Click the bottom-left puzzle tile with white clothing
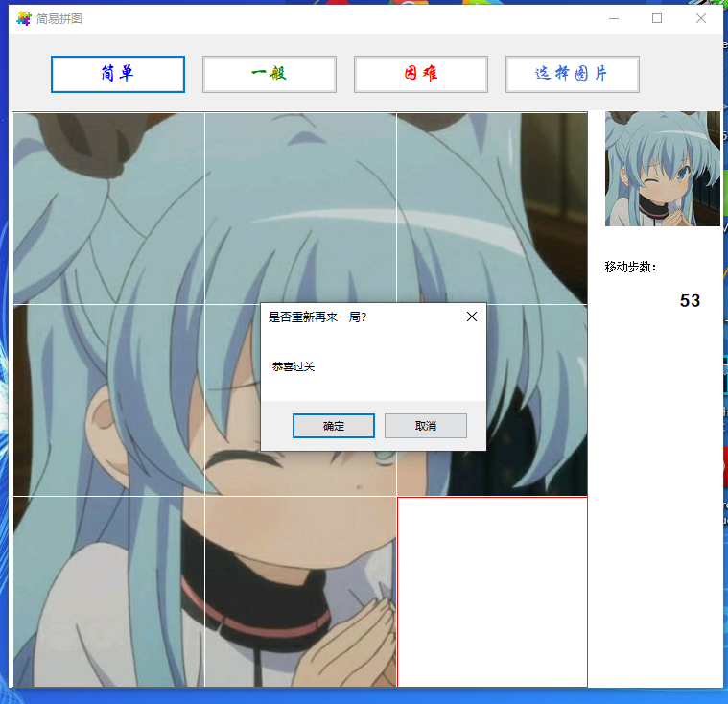728x704 pixels. click(x=109, y=592)
